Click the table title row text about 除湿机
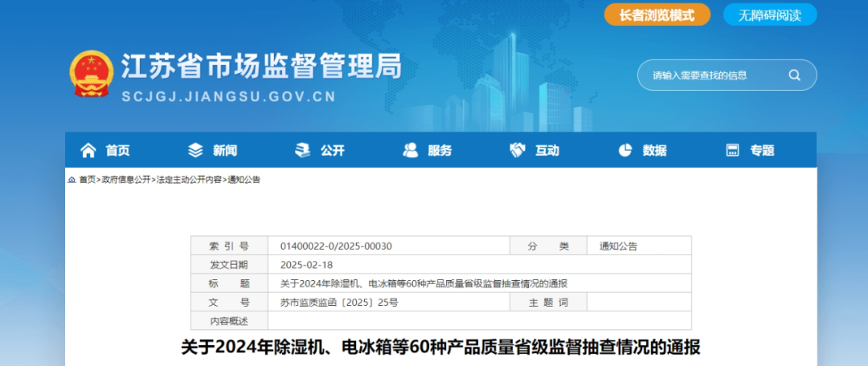Image resolution: width=868 pixels, height=366 pixels. (424, 283)
